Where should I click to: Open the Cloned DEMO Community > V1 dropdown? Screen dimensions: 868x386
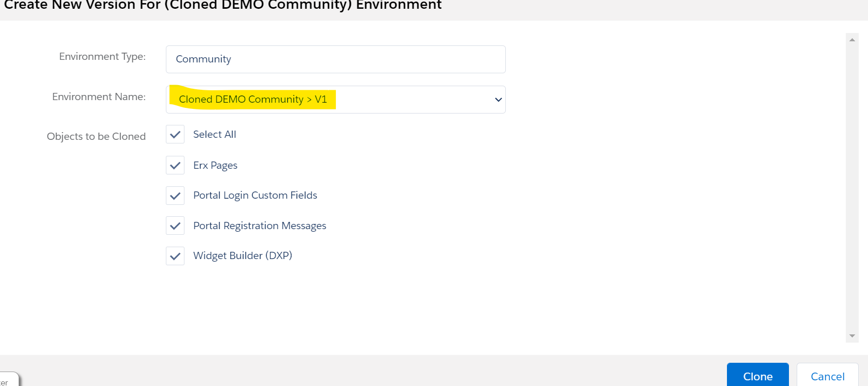(335, 100)
